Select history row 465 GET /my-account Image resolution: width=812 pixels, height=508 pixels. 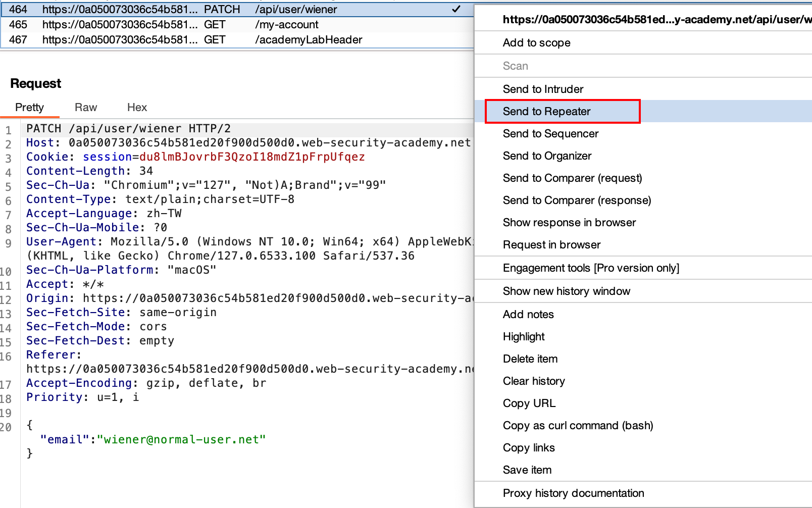(237, 24)
